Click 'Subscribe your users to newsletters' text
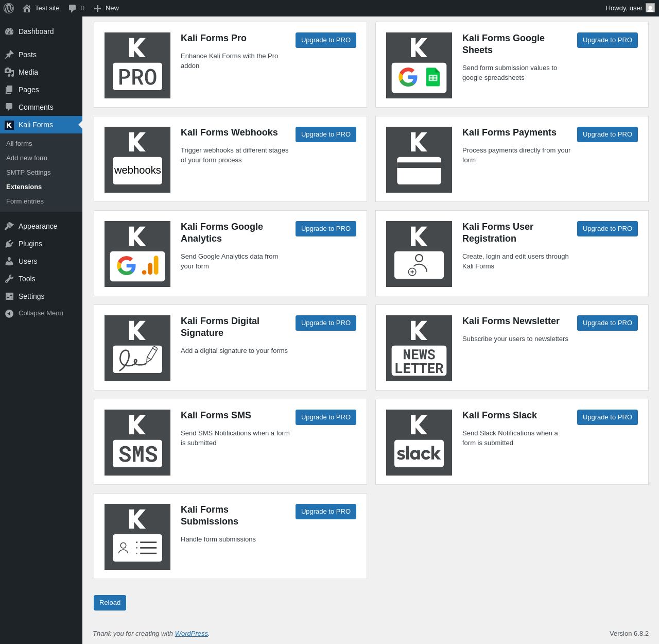The height and width of the screenshot is (644, 659). (x=515, y=339)
